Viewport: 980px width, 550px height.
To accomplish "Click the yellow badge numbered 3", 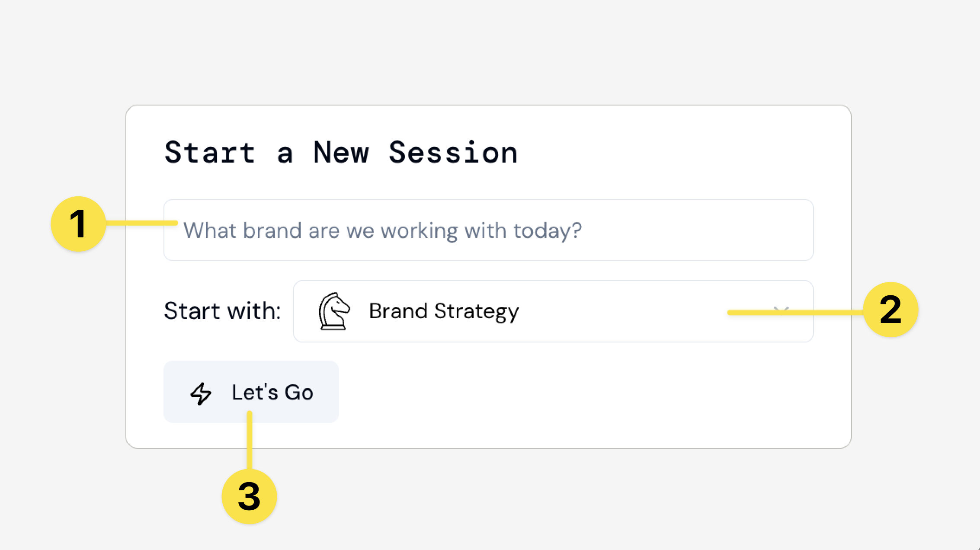I will pyautogui.click(x=249, y=496).
